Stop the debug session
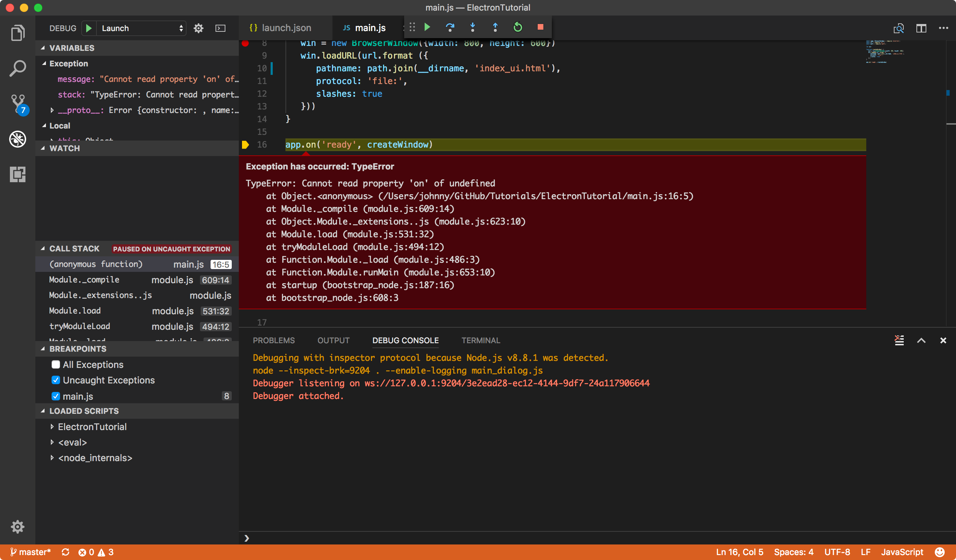This screenshot has height=560, width=956. 540,27
